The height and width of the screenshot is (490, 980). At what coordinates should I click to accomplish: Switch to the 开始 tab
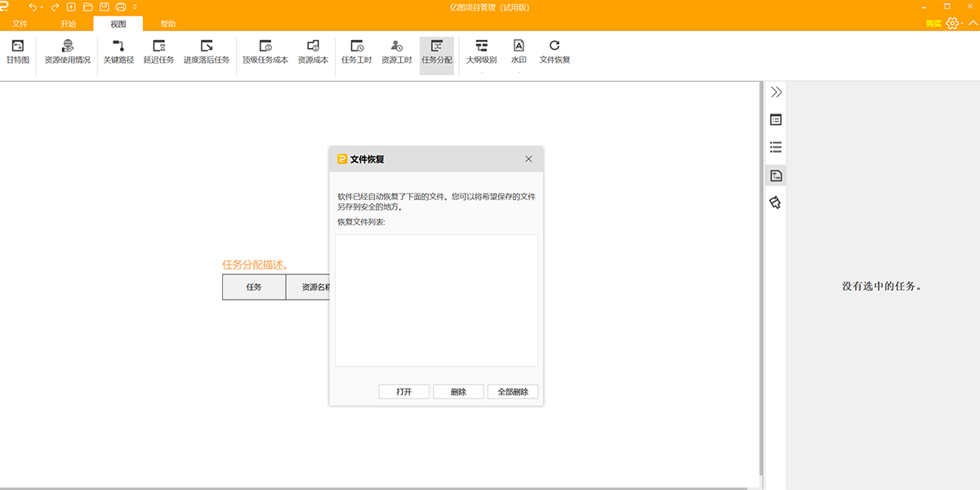tap(68, 24)
